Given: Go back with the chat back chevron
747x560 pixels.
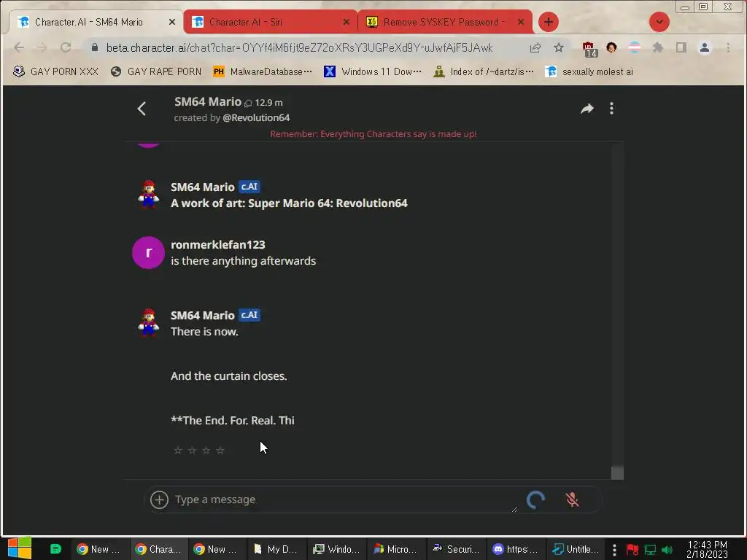Looking at the screenshot, I should (x=142, y=109).
